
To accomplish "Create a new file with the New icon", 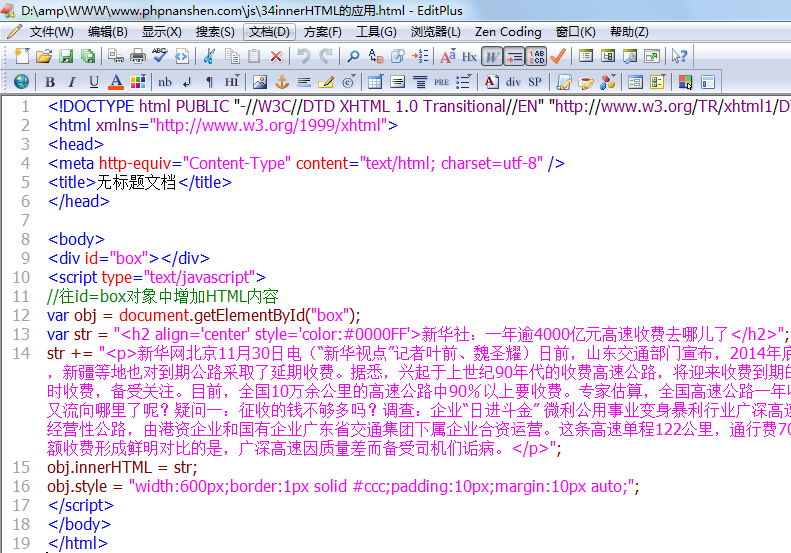I will pyautogui.click(x=21, y=56).
